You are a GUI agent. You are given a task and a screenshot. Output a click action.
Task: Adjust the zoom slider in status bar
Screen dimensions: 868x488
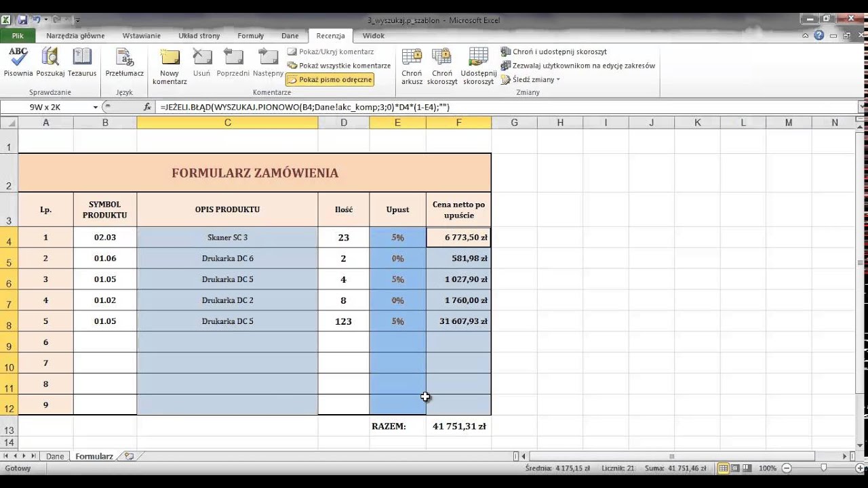823,468
